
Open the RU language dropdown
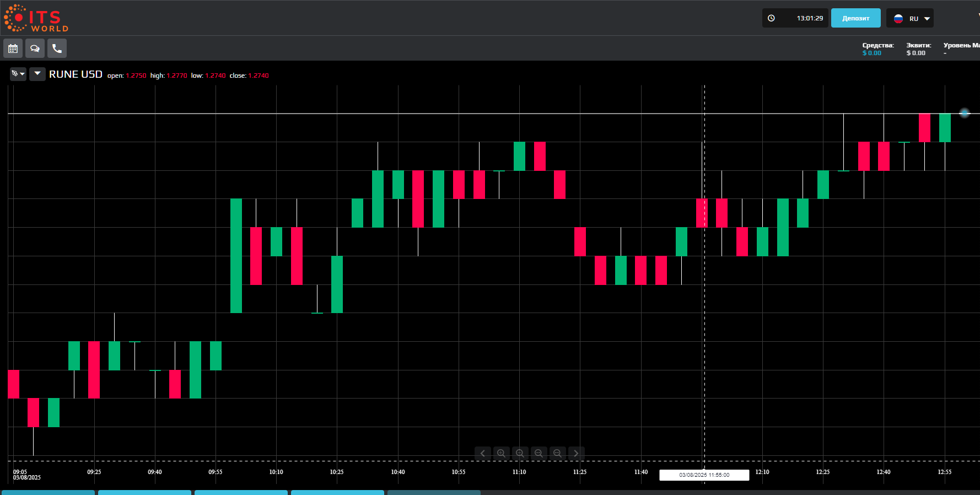tap(910, 18)
